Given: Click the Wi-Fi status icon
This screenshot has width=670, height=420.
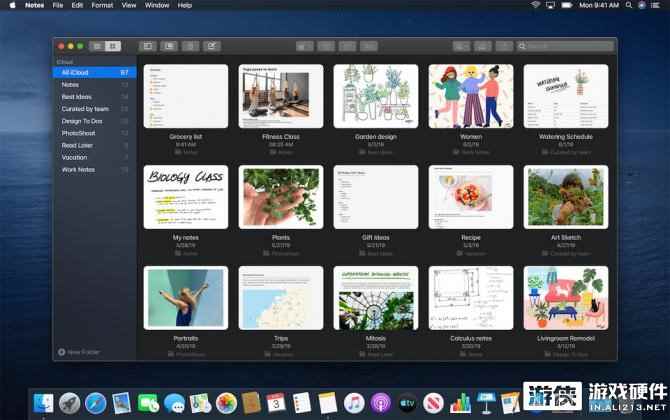Looking at the screenshot, I should coord(535,5).
